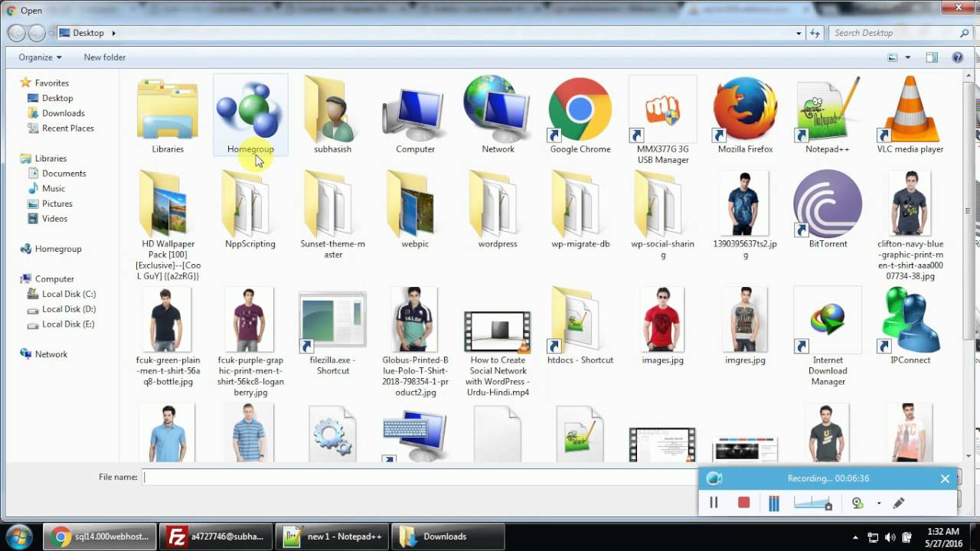Click the refresh button beside address bar
The image size is (980, 551).
pos(815,33)
